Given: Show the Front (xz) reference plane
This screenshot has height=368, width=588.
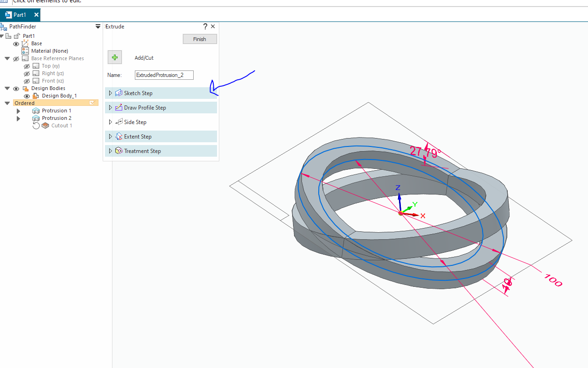Looking at the screenshot, I should click(27, 81).
